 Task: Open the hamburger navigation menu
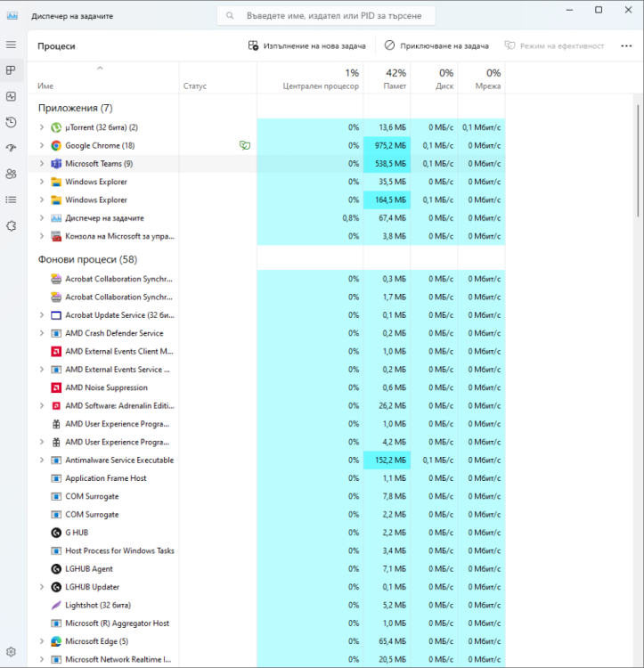[11, 45]
